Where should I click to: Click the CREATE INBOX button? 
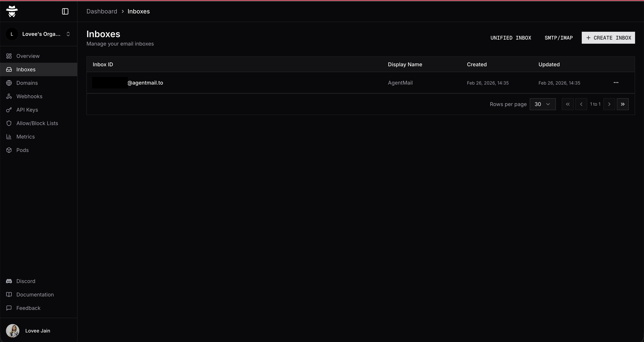point(608,38)
